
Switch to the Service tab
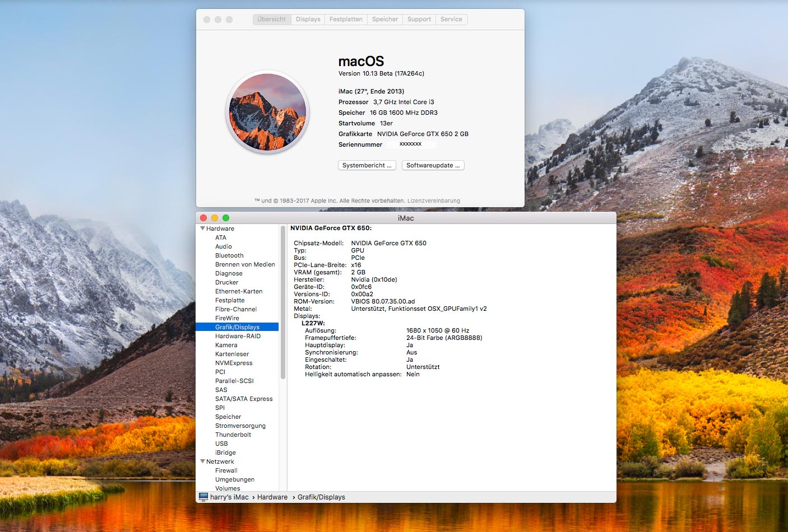[x=451, y=19]
